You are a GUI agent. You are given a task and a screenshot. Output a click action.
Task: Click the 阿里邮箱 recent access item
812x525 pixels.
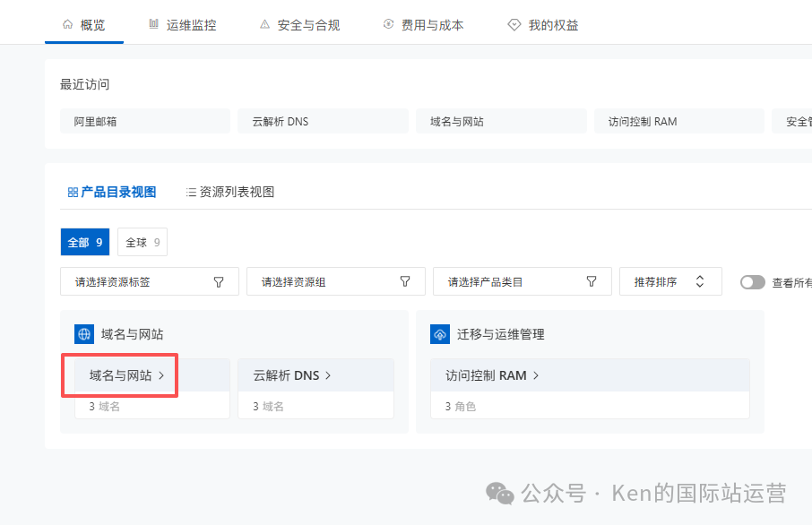(x=144, y=121)
